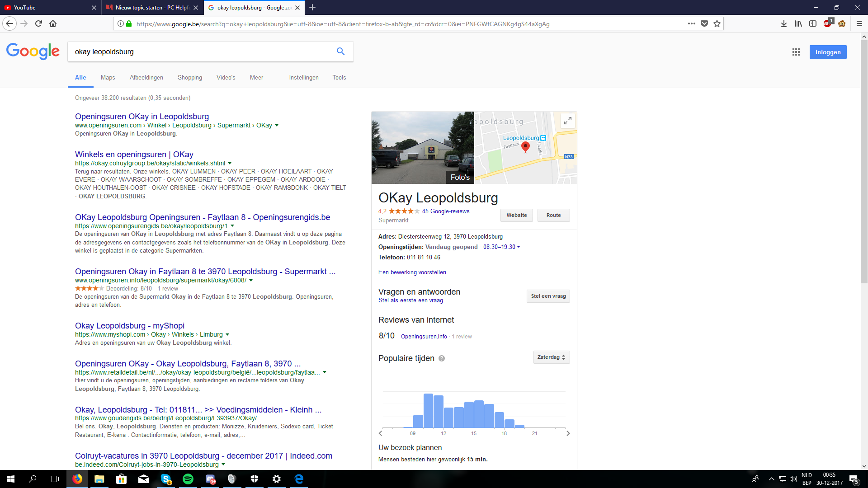Show site information icon in address bar
This screenshot has height=488, width=868.
120,23
